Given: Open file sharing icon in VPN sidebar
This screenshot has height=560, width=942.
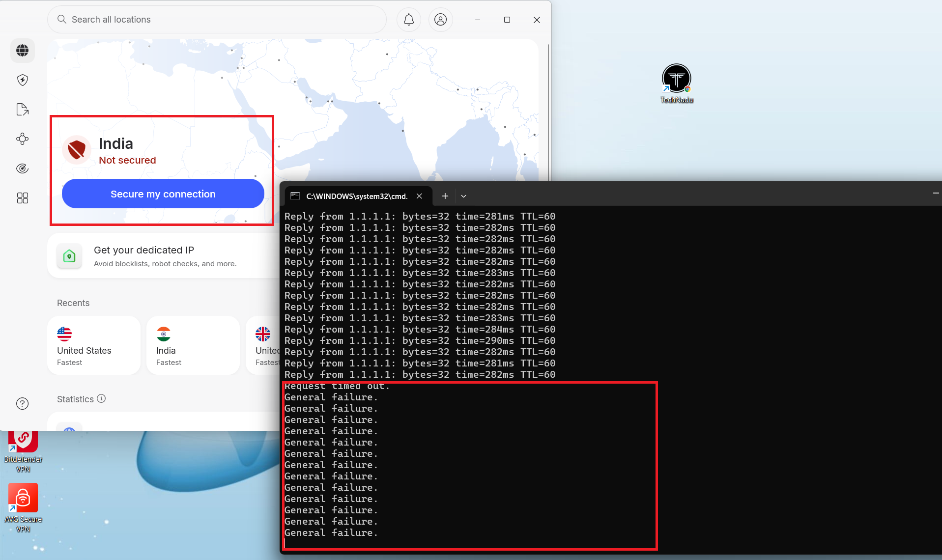Looking at the screenshot, I should (x=23, y=110).
